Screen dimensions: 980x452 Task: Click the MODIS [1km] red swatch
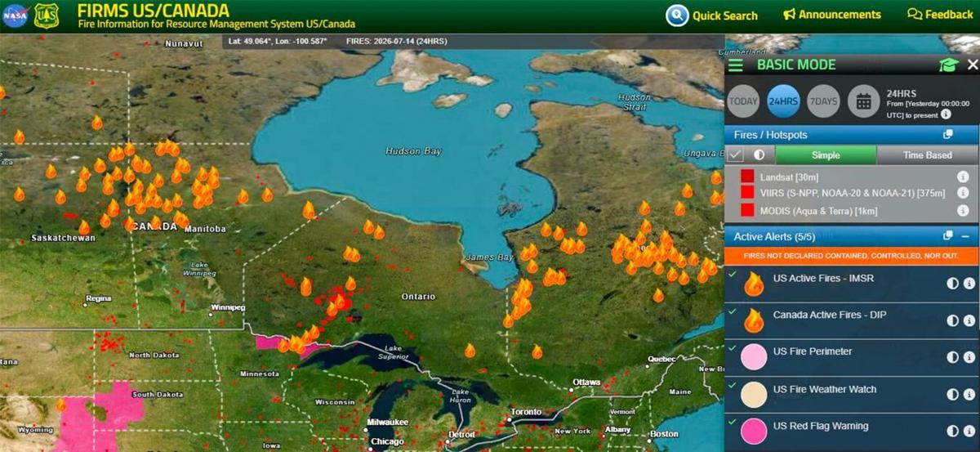point(747,210)
